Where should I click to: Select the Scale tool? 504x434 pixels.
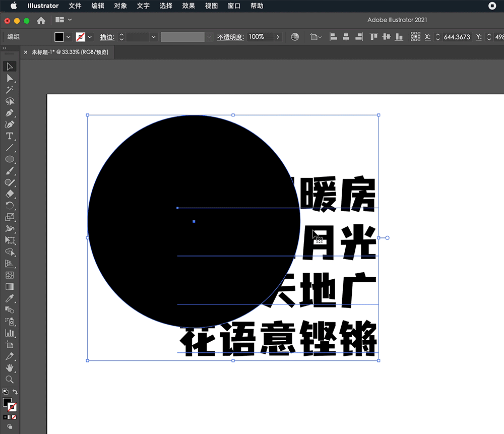click(x=10, y=217)
